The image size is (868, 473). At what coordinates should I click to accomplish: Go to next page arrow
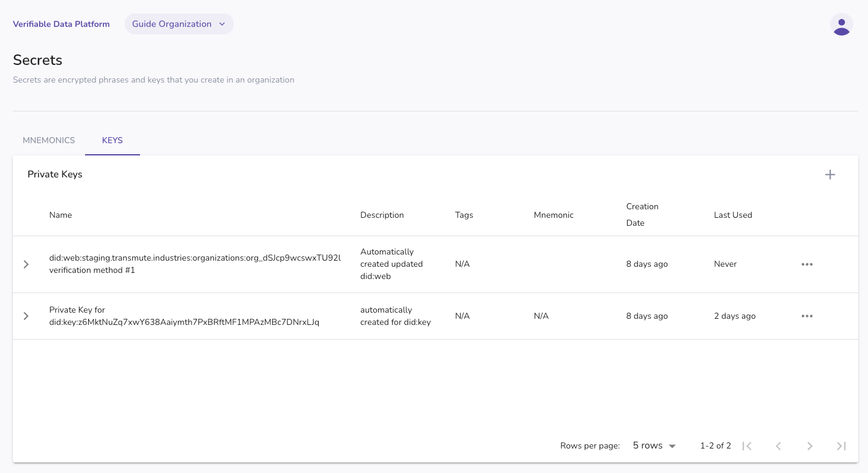tap(810, 446)
